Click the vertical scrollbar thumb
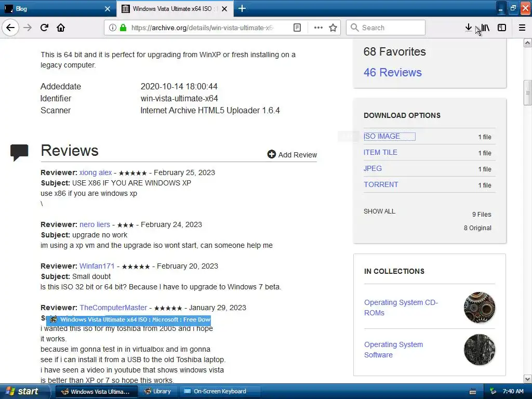This screenshot has width=532, height=399. point(528,93)
